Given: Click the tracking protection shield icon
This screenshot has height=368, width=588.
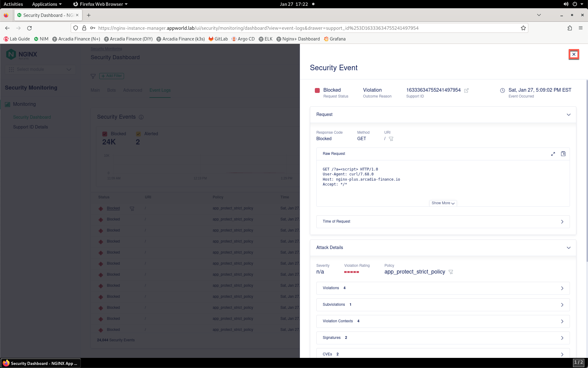Looking at the screenshot, I should (76, 28).
